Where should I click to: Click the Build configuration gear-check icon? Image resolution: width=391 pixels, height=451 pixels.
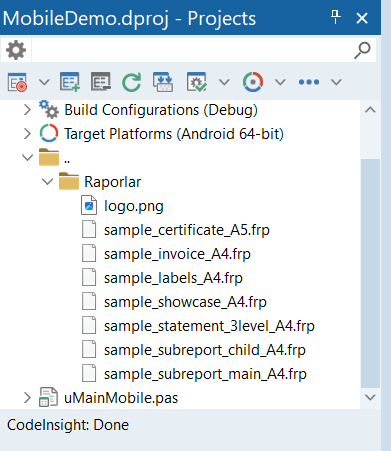[x=197, y=82]
